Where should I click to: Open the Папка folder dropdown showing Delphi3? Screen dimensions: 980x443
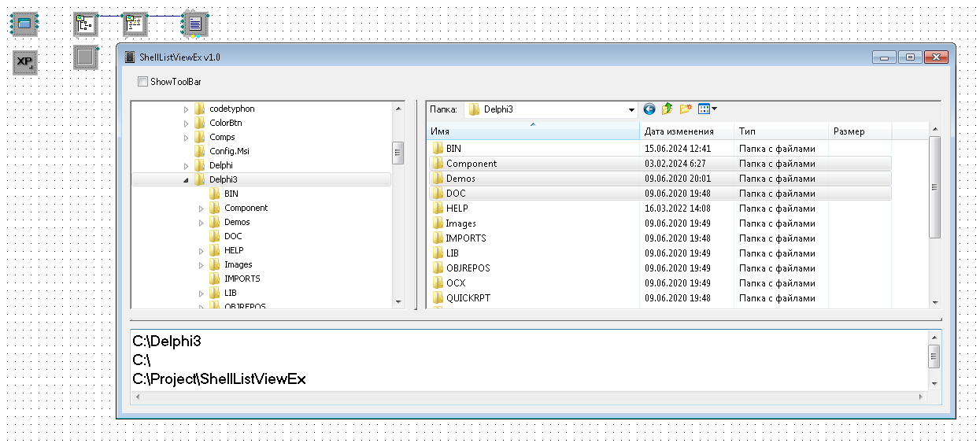(x=631, y=110)
